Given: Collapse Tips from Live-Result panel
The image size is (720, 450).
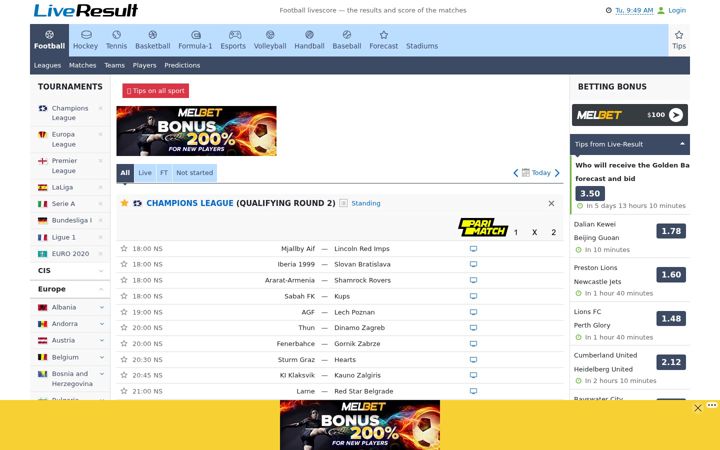Looking at the screenshot, I should [x=682, y=144].
